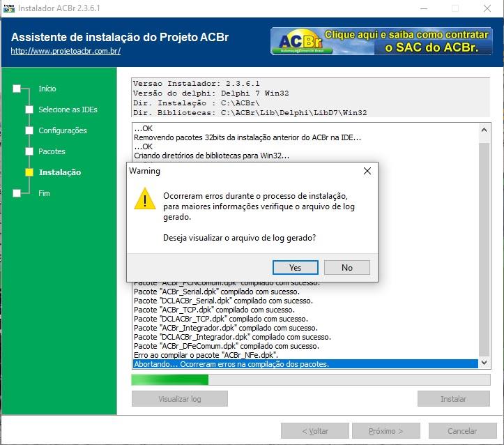Click the Instalar button
Image resolution: width=504 pixels, height=445 pixels.
click(x=454, y=399)
